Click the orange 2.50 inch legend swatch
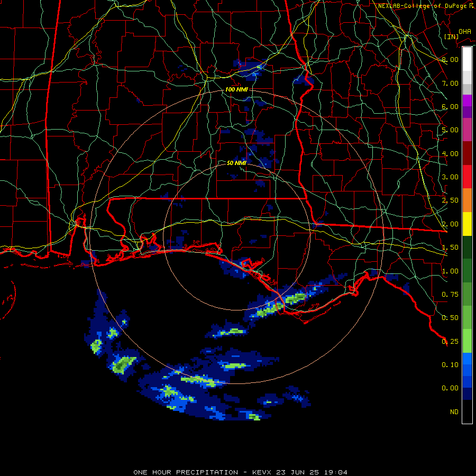Viewport: 476px width, 476px height. tap(467, 200)
